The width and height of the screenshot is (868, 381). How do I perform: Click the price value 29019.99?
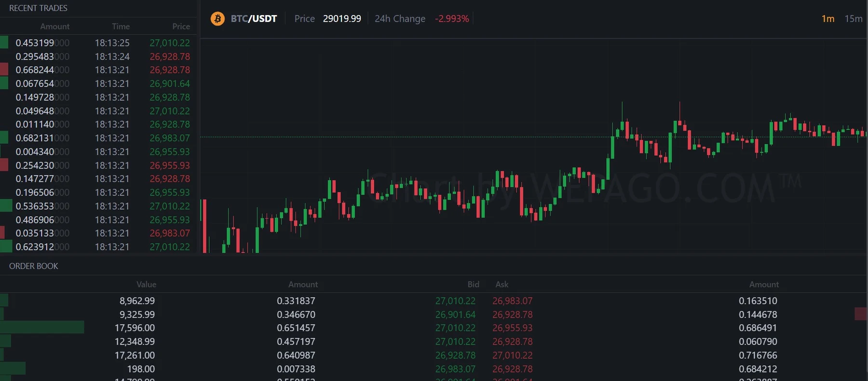(342, 19)
